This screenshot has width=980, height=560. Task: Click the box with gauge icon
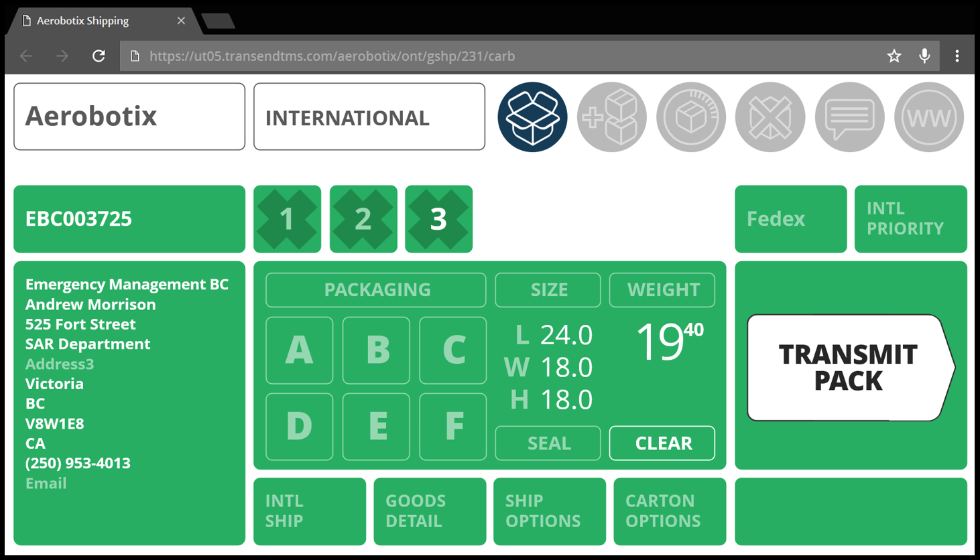coord(690,117)
